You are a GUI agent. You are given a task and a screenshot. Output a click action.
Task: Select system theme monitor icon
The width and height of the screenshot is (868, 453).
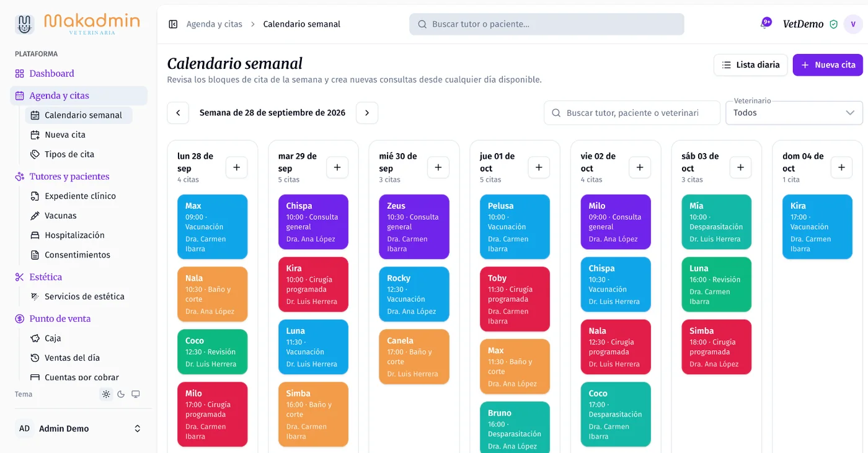[136, 394]
